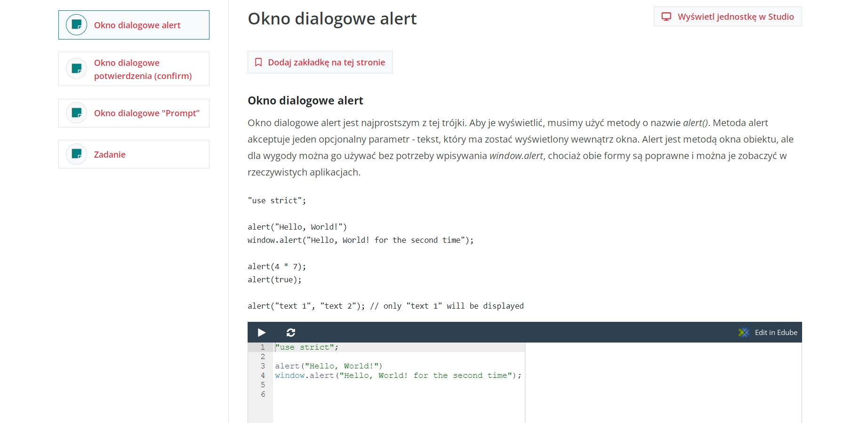Open the "Okno dialogowe alert" sidebar item

137,25
